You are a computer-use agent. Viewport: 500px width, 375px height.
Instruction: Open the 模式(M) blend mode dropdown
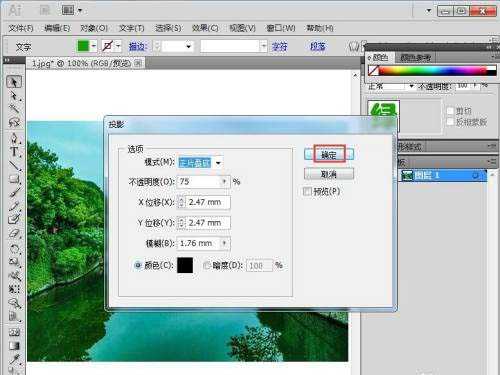point(218,163)
